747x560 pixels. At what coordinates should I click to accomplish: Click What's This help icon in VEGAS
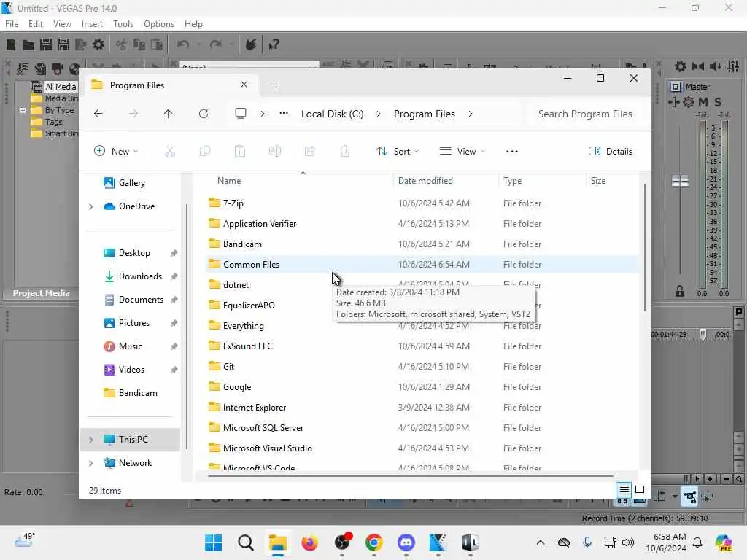(274, 44)
